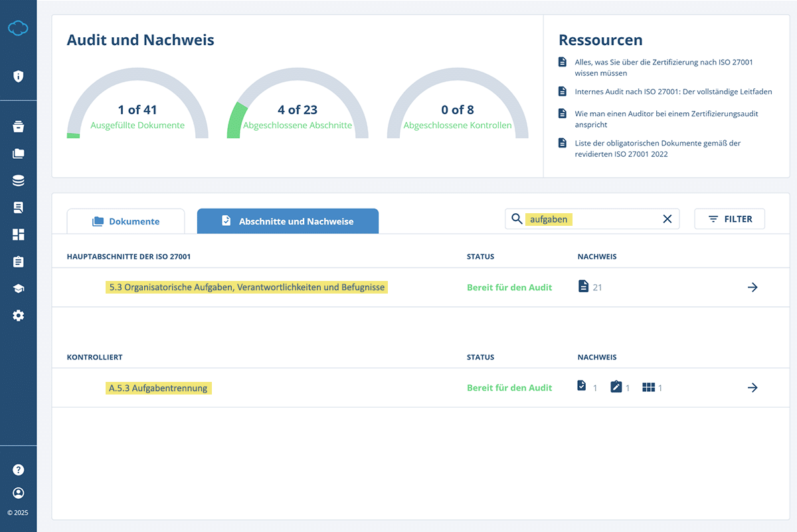Screen dimensions: 797x532
Task: Open the clipboard icon in sidebar
Action: click(x=18, y=262)
